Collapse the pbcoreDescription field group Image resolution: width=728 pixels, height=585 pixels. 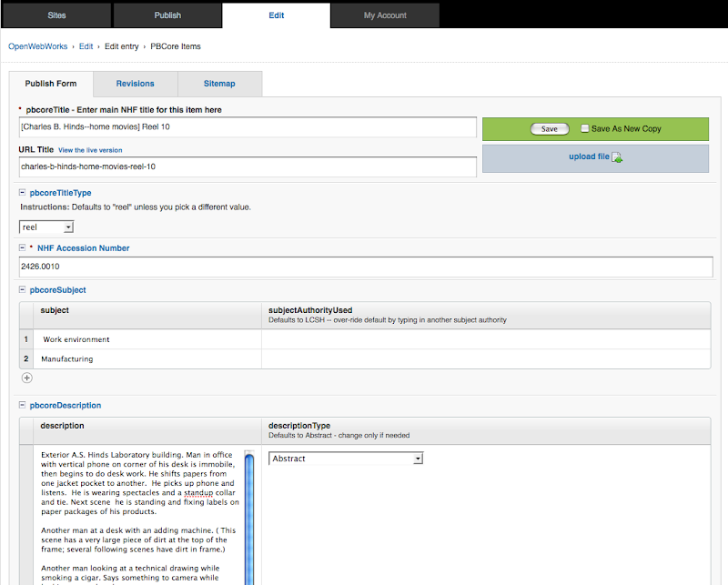pyautogui.click(x=22, y=405)
